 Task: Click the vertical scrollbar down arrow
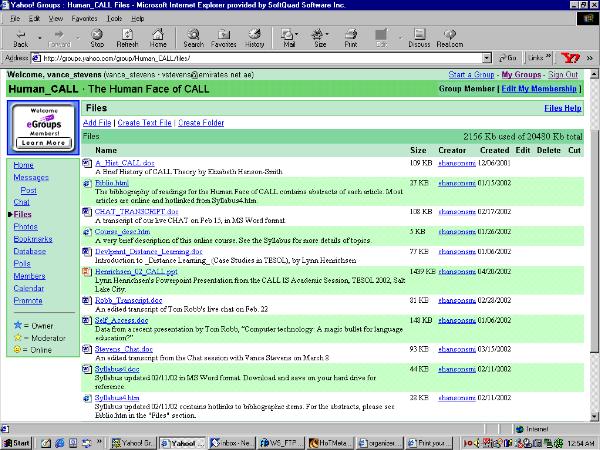click(x=594, y=417)
